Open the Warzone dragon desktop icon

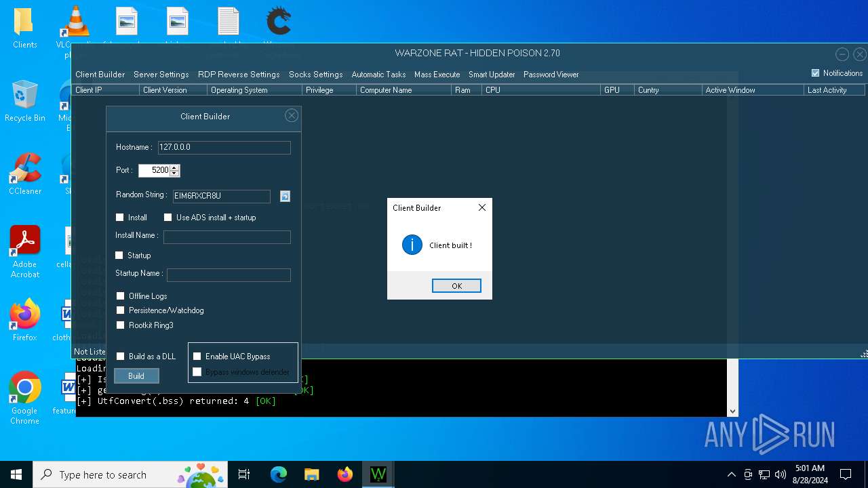click(278, 22)
